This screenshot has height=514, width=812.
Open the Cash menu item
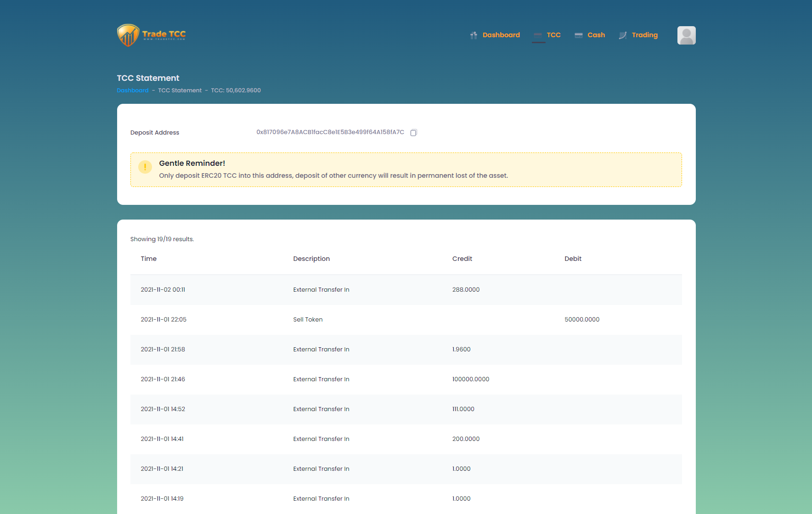596,35
